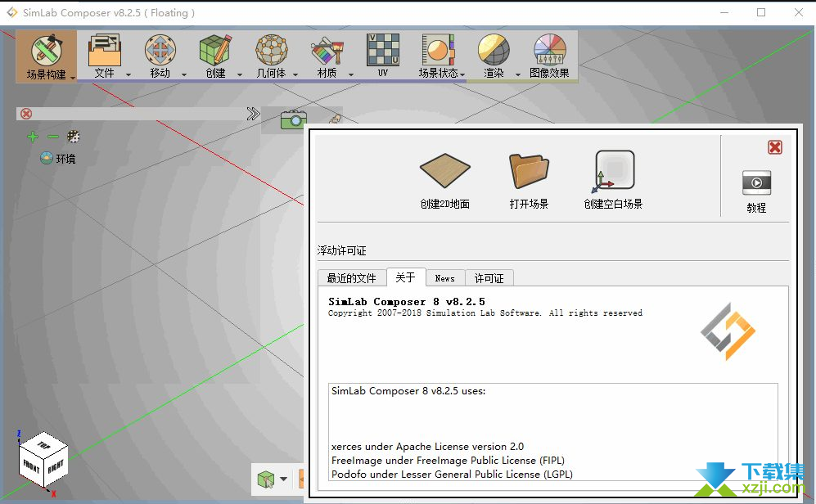Expand the 场景构建 dropdown arrow
The image size is (816, 504).
[x=73, y=78]
